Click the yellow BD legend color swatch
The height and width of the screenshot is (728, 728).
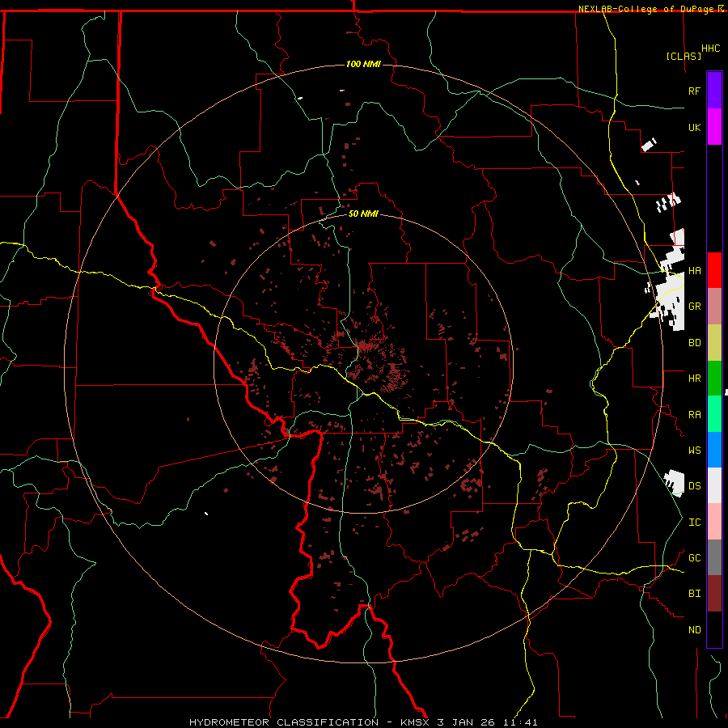point(714,342)
